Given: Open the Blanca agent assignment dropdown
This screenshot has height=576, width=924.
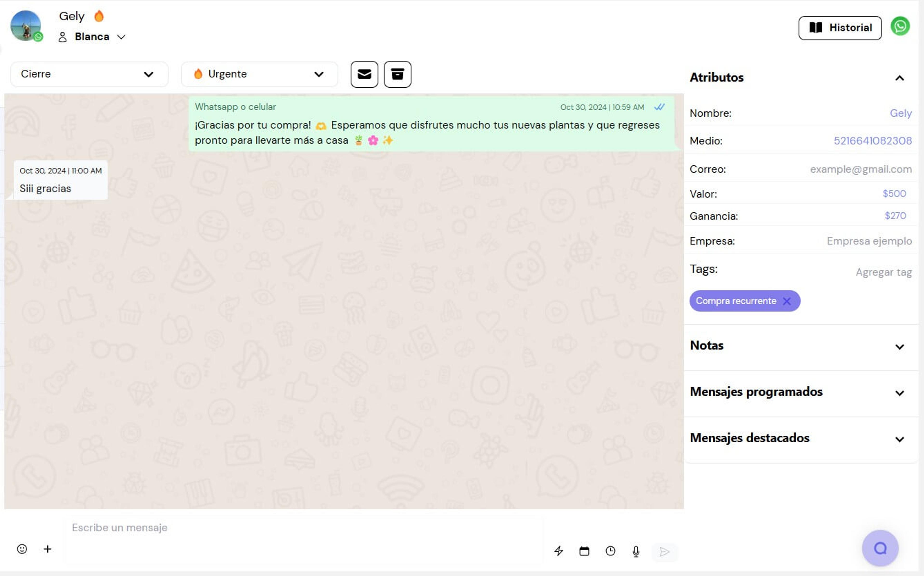Looking at the screenshot, I should coord(92,37).
